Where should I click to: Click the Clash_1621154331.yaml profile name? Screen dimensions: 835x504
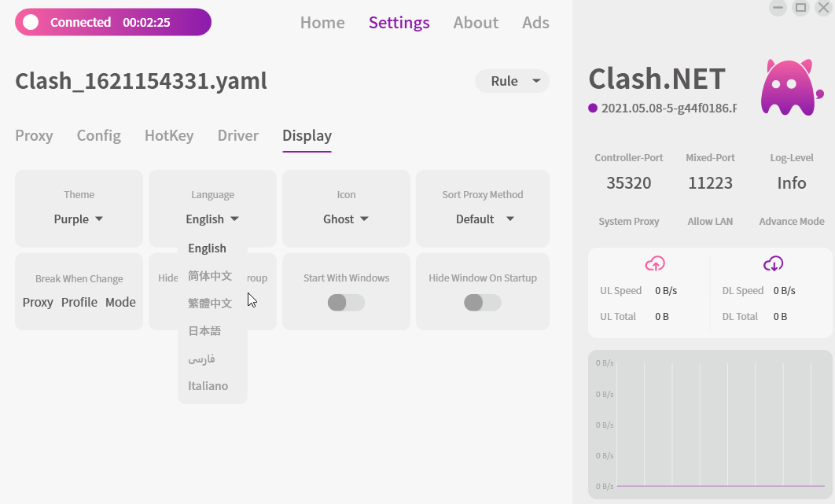[141, 81]
